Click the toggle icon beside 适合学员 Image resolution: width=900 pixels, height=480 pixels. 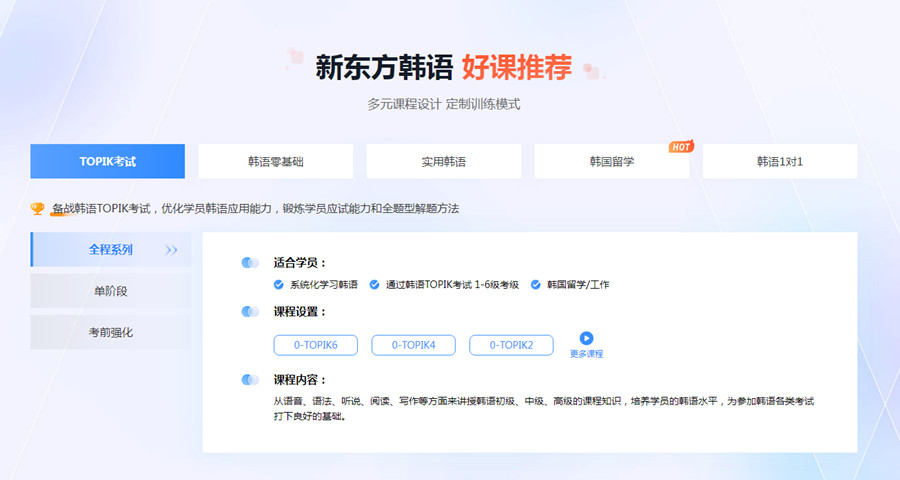[x=250, y=262]
